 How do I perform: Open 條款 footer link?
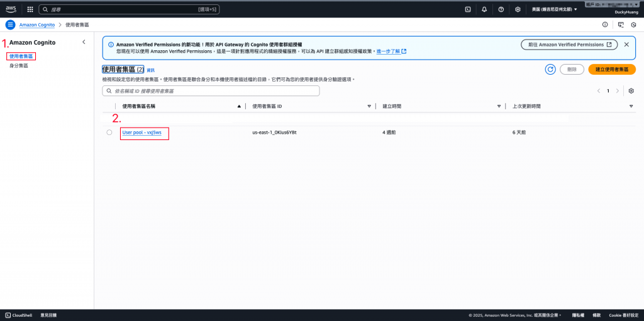click(x=596, y=315)
